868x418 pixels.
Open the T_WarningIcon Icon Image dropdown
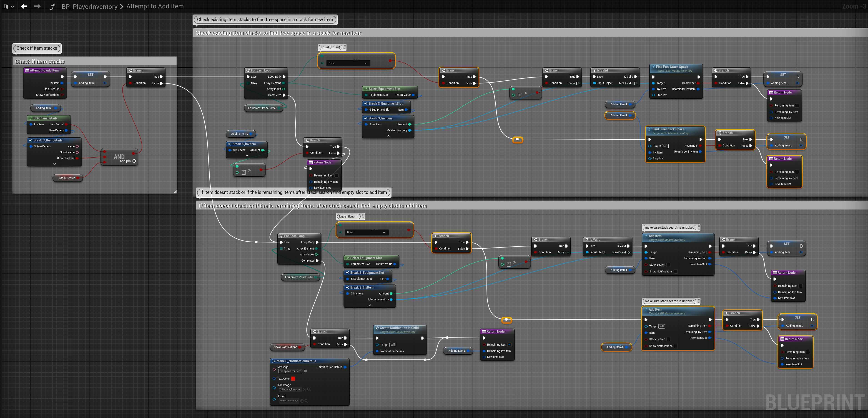tap(290, 389)
